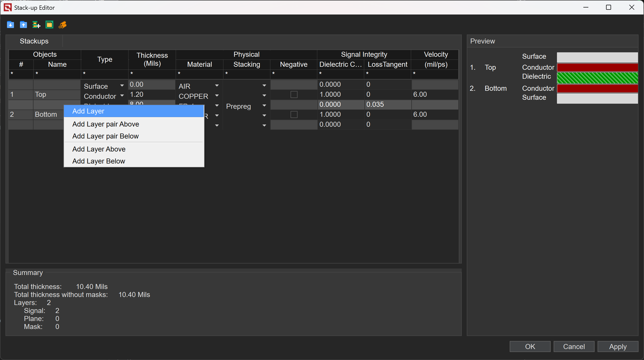Click the import stackup folder icon

click(10, 24)
